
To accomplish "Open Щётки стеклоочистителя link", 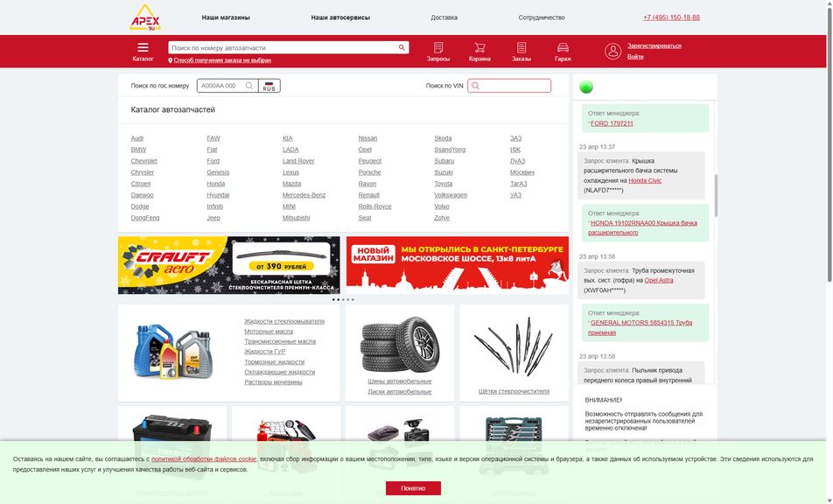I will (x=514, y=391).
